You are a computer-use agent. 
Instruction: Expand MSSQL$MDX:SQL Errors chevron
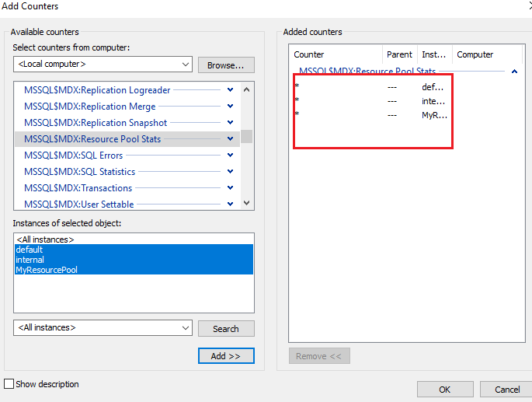coord(230,155)
